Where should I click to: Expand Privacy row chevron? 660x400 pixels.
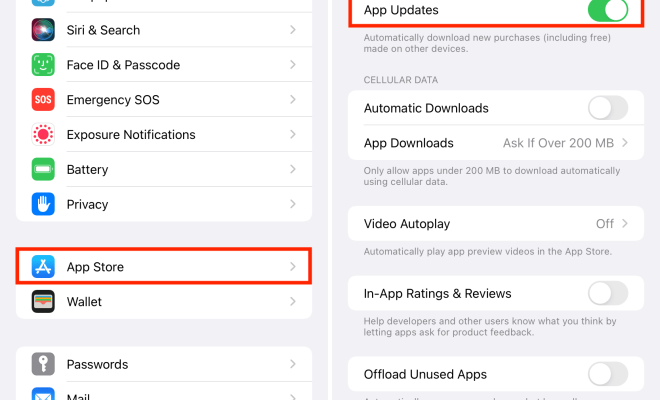click(293, 204)
